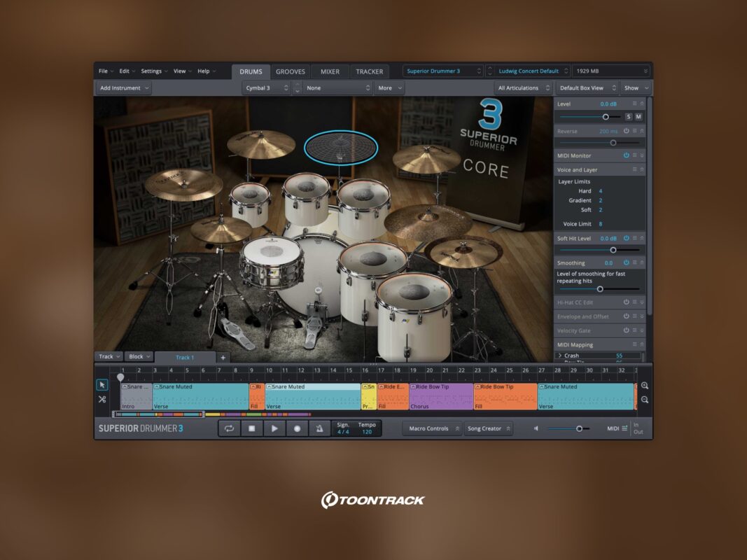Open the Macro Controls panel

point(433,428)
